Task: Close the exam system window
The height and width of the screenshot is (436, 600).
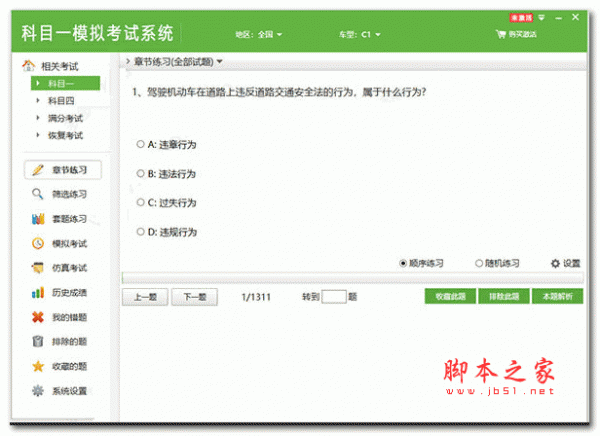Action: (x=575, y=17)
